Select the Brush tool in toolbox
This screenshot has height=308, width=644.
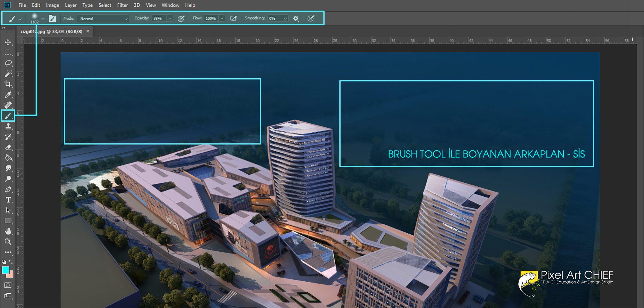[x=8, y=116]
